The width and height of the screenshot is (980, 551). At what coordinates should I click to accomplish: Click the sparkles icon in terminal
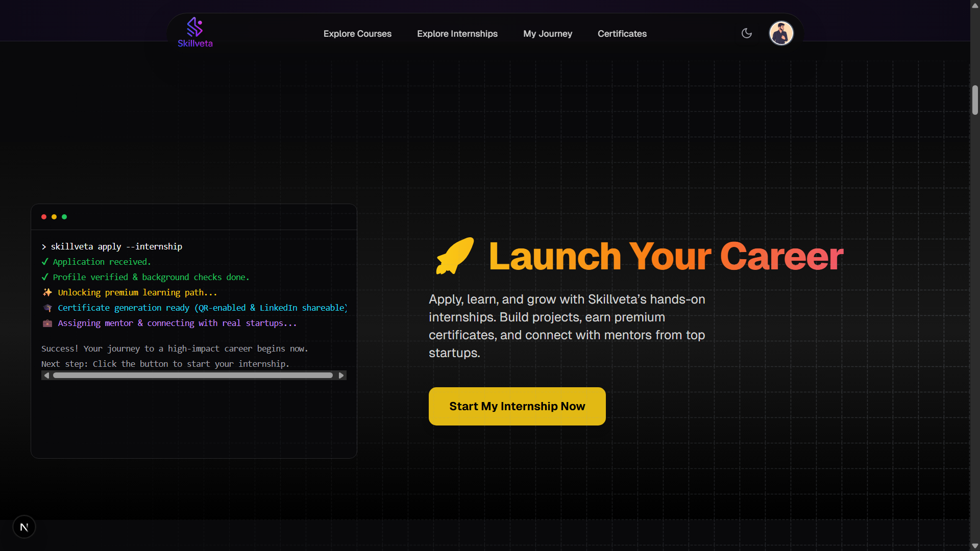click(x=47, y=292)
